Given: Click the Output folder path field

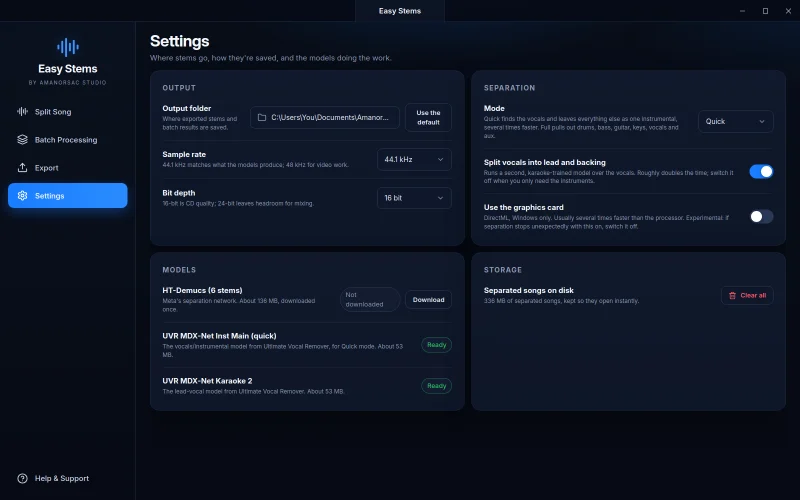Looking at the screenshot, I should (324, 117).
